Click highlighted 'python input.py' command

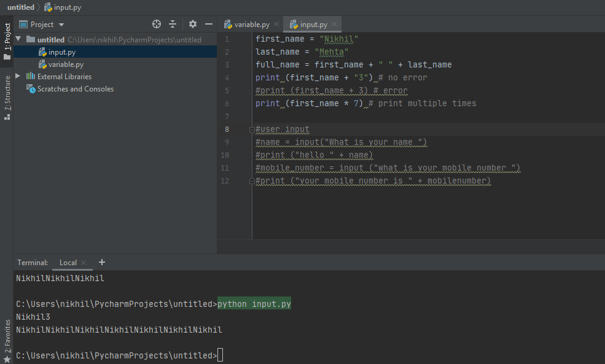click(254, 304)
